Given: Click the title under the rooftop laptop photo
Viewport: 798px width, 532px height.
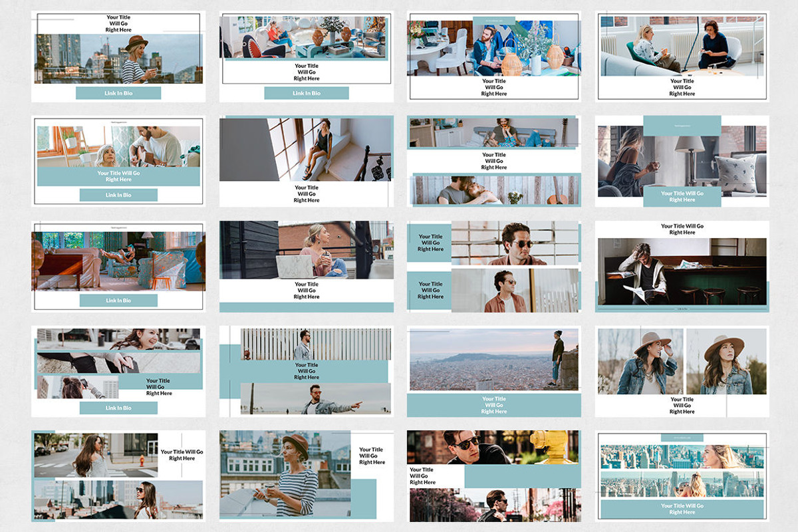Looking at the screenshot, I should [307, 291].
